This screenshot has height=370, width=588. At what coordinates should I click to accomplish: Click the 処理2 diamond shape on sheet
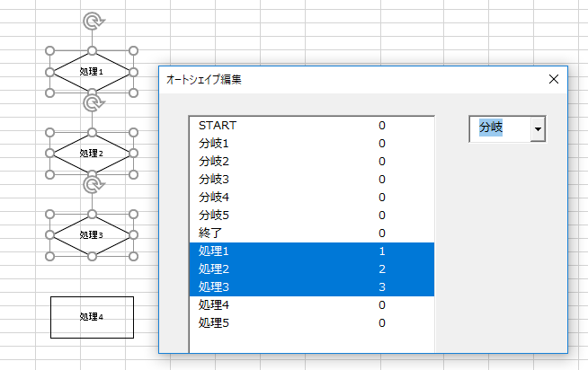(x=92, y=154)
